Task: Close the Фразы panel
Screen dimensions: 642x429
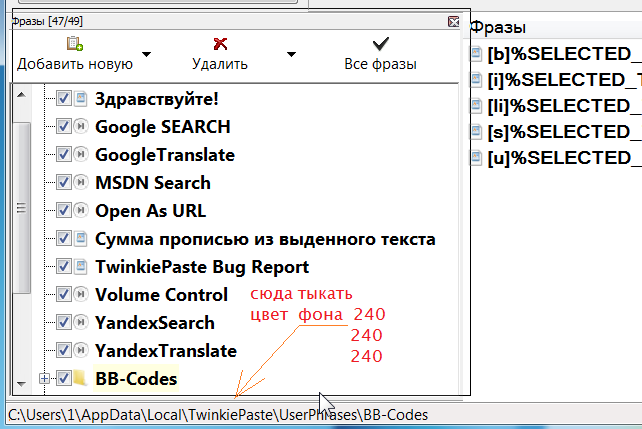Action: click(453, 21)
